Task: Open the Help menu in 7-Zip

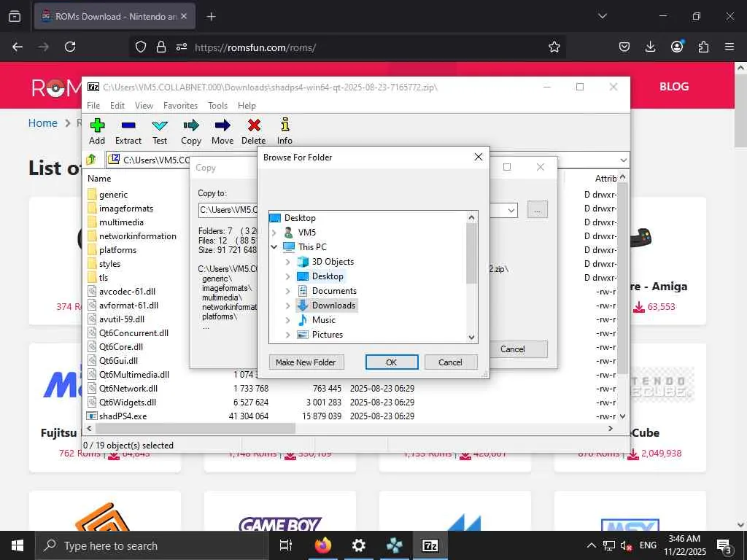Action: coord(247,106)
